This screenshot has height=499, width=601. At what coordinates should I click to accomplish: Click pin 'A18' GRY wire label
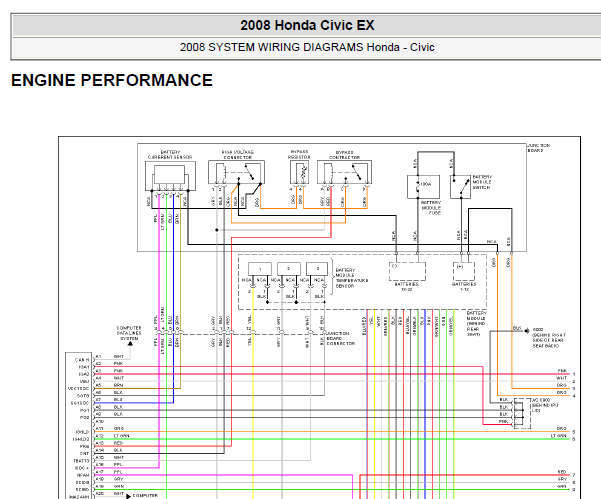coord(118,479)
